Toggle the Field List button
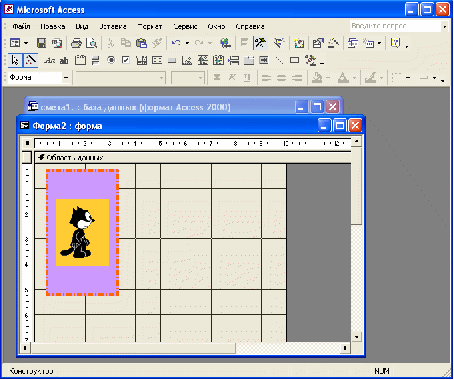The image size is (454, 380). [244, 43]
